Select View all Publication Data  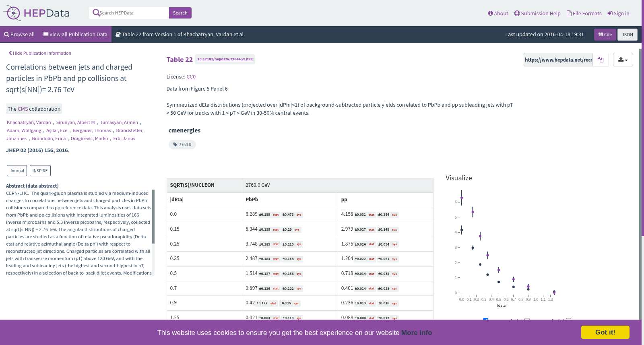point(75,35)
